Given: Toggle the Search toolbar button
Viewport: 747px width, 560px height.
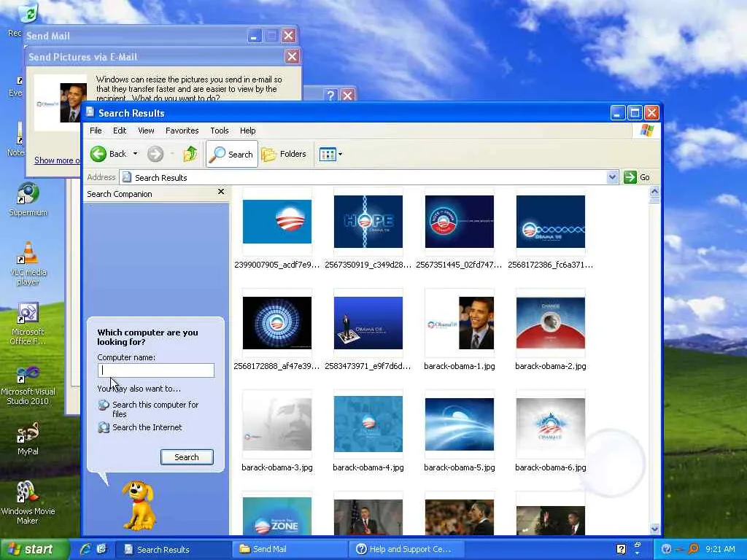Looking at the screenshot, I should [232, 154].
